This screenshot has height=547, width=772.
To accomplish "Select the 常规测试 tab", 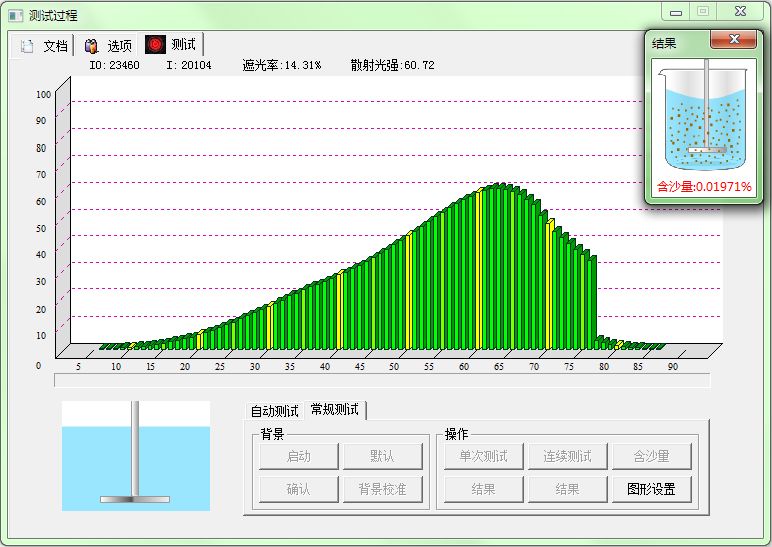I will coord(336,410).
